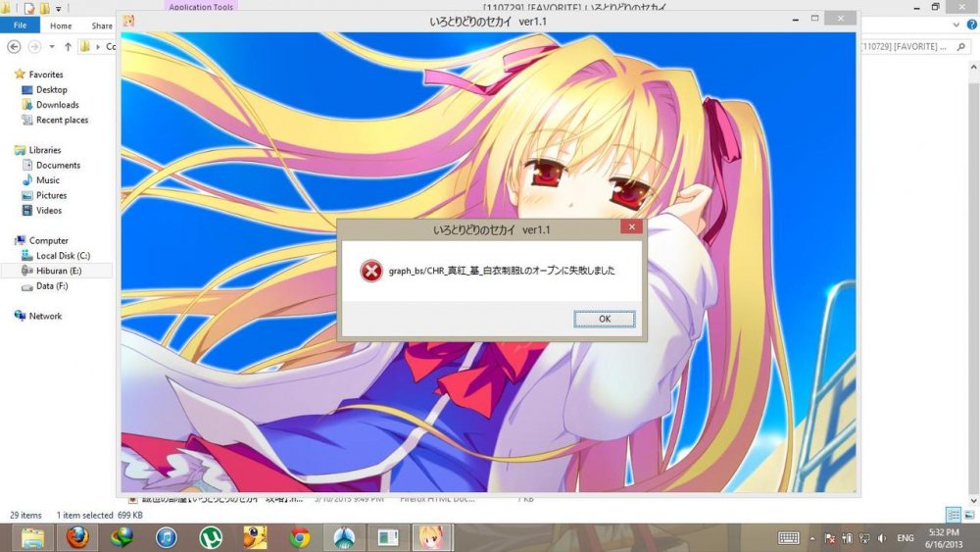Open Downloads in Favorites
Image resolution: width=980 pixels, height=552 pixels.
58,105
